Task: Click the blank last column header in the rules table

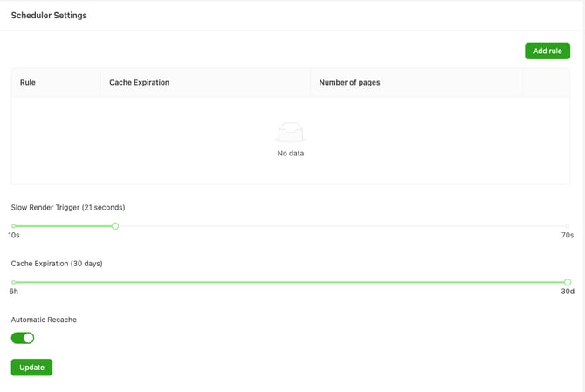Action: [x=546, y=83]
